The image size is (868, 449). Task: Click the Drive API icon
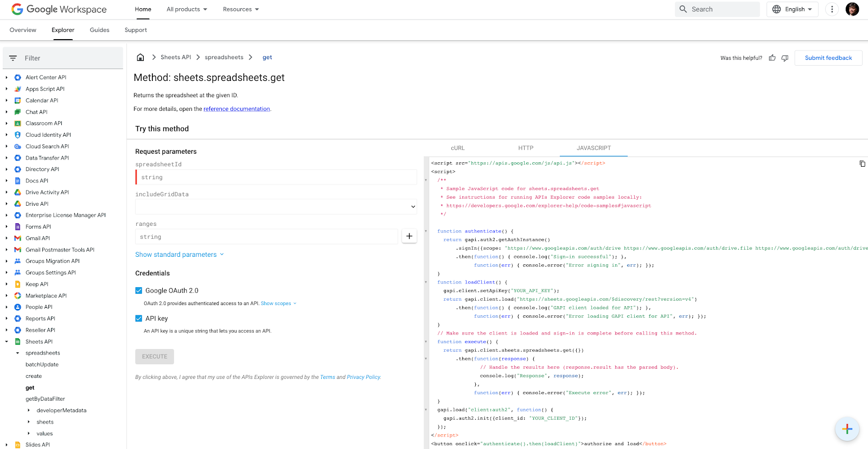tap(17, 204)
